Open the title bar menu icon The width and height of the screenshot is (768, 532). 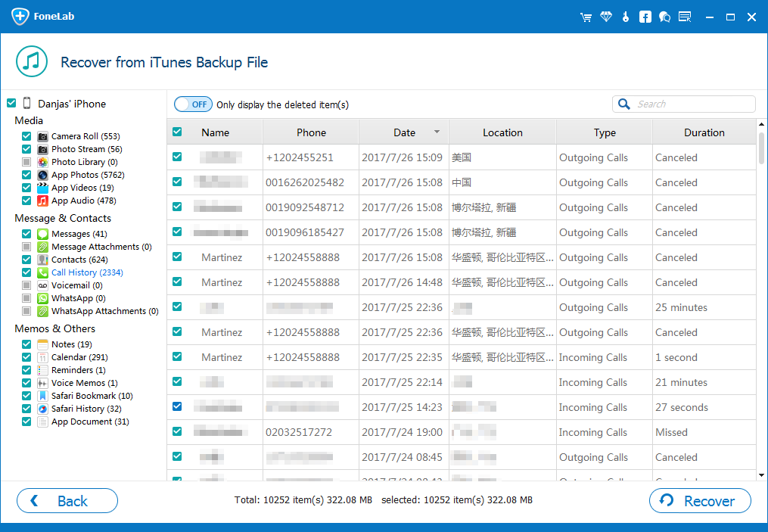685,17
